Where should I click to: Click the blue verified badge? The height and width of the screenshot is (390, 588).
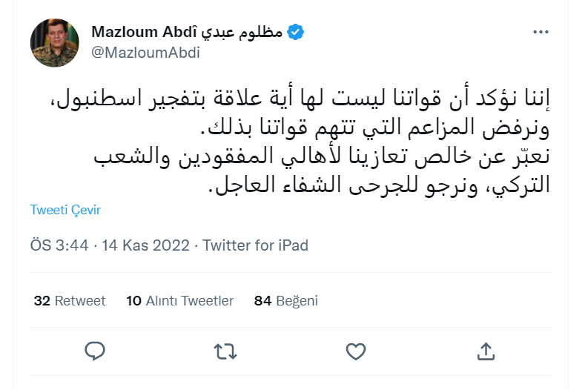pos(295,33)
